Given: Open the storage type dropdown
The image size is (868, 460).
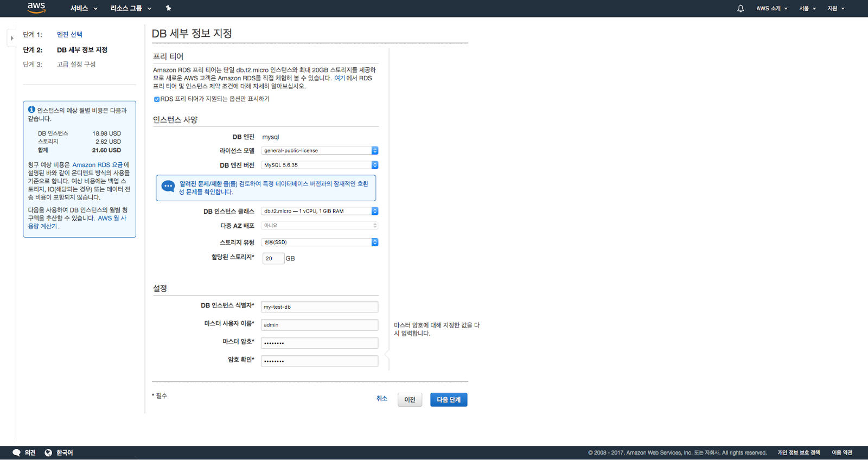Looking at the screenshot, I should pos(320,242).
